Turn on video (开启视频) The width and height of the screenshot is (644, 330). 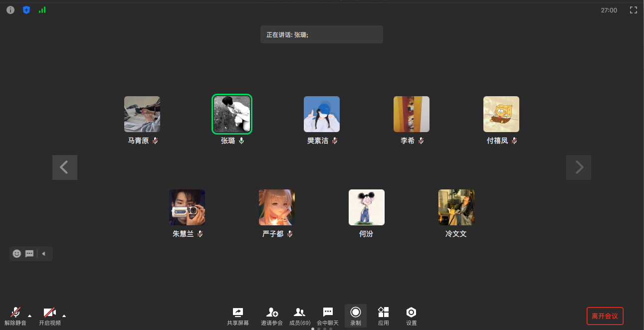49,316
